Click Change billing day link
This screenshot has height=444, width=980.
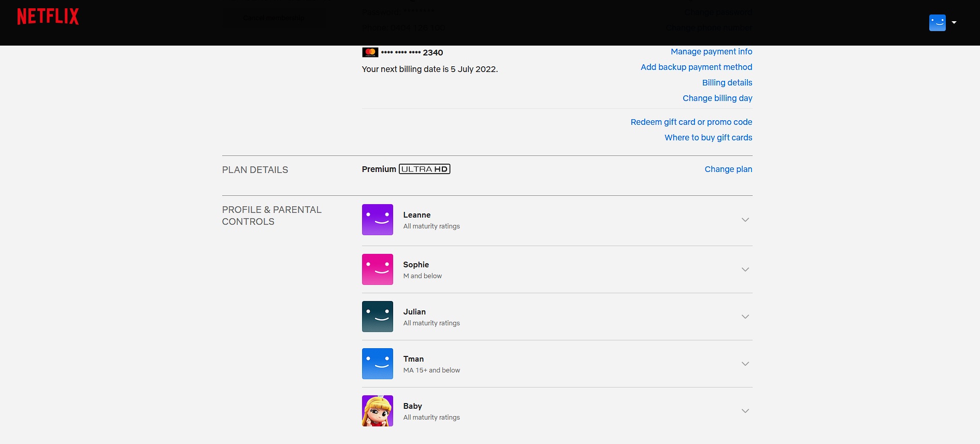717,98
